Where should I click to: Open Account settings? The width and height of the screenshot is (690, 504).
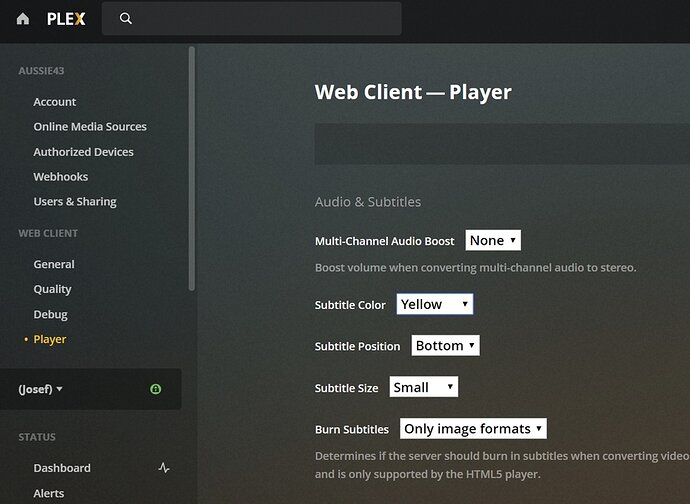(x=55, y=102)
